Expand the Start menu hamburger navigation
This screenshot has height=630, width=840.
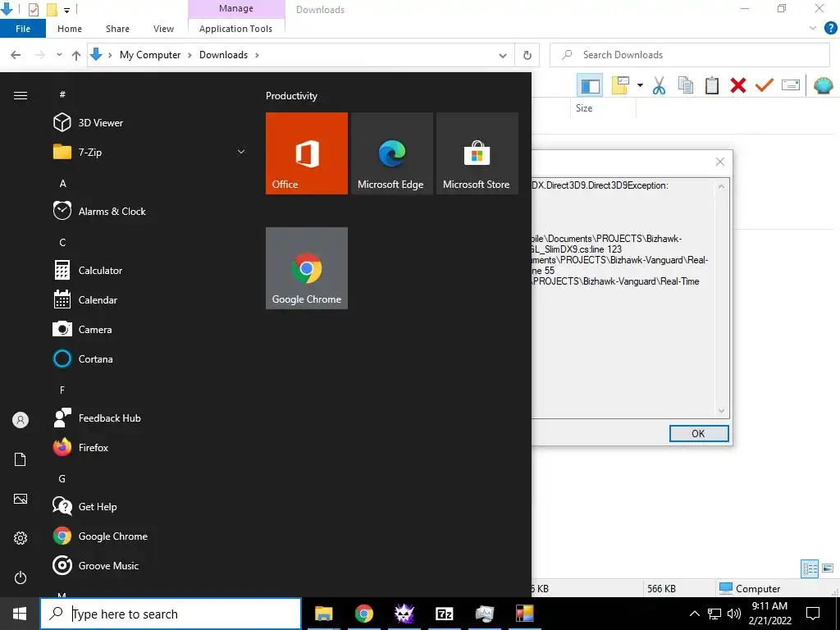pos(21,95)
